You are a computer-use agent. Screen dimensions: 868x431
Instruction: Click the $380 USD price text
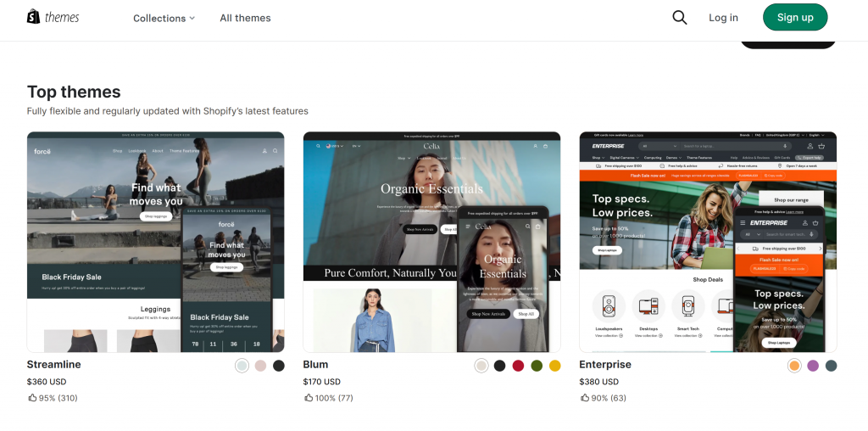pos(599,382)
